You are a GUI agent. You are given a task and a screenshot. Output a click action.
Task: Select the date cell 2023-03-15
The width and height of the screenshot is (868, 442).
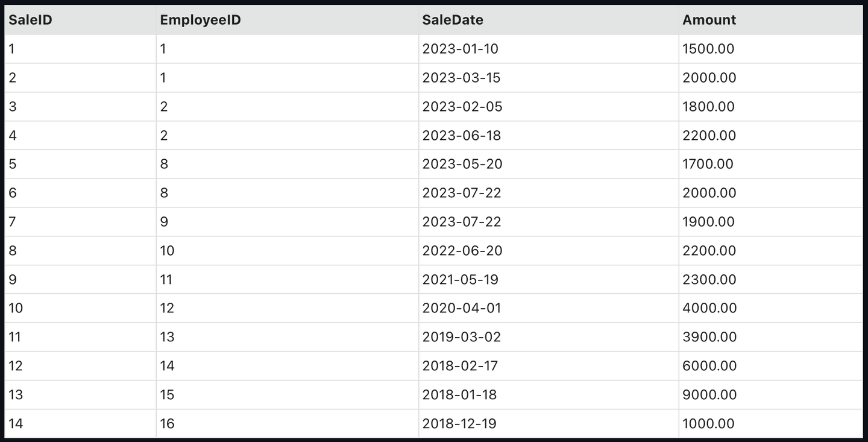(x=461, y=78)
